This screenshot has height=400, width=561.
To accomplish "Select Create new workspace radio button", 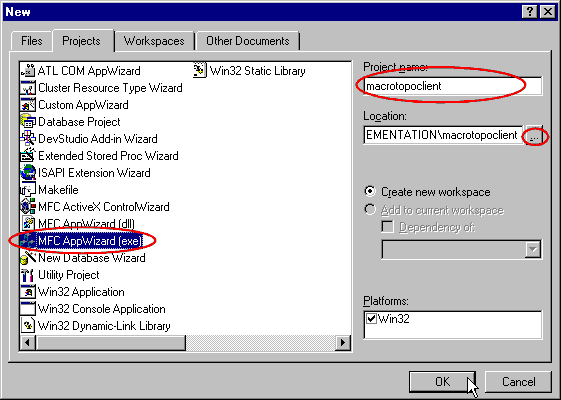I will tap(370, 191).
